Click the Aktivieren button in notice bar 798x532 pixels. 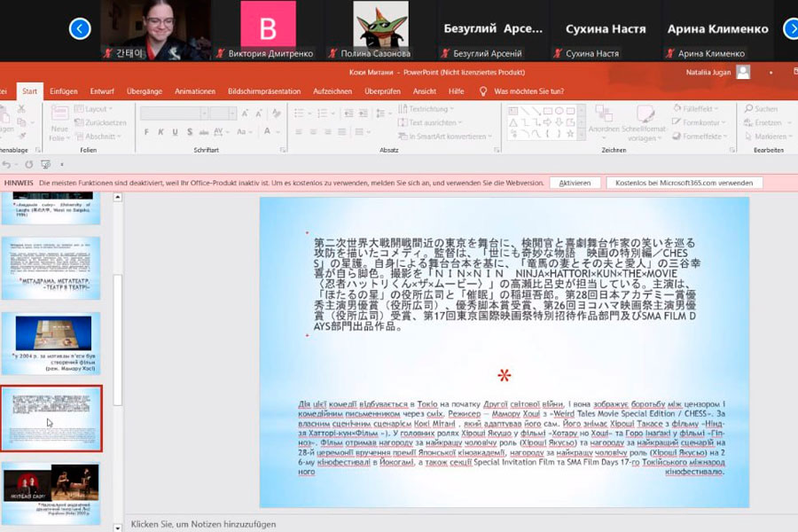point(575,183)
